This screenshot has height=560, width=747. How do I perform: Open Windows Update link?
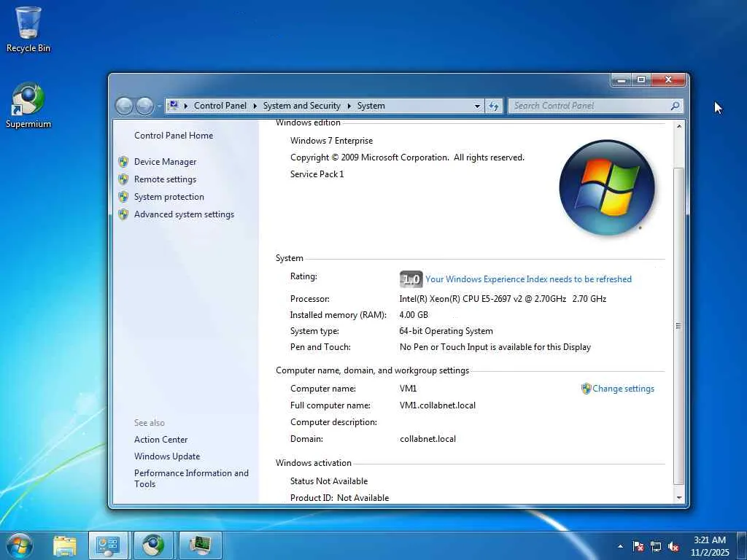(167, 456)
